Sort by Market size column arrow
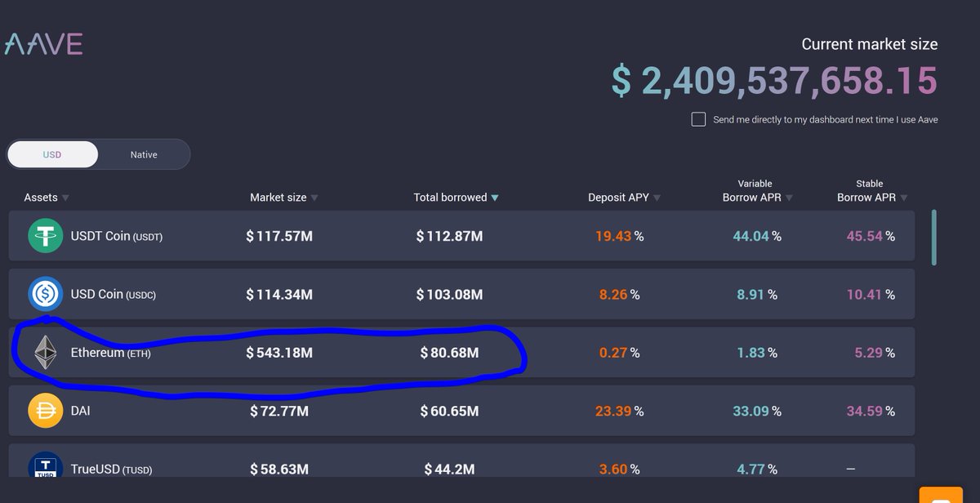Screen dimensions: 980x503 pos(314,197)
